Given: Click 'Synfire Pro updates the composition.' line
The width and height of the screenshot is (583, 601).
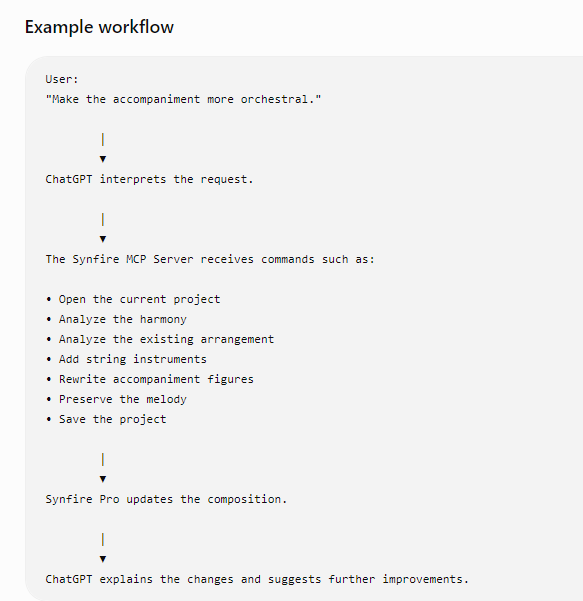Looking at the screenshot, I should [166, 499].
